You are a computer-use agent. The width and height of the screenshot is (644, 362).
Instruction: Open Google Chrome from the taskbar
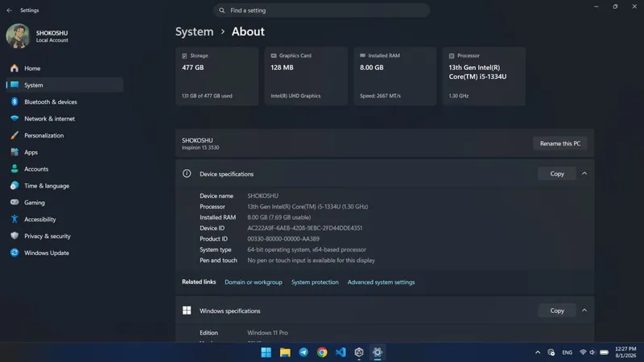click(x=322, y=352)
